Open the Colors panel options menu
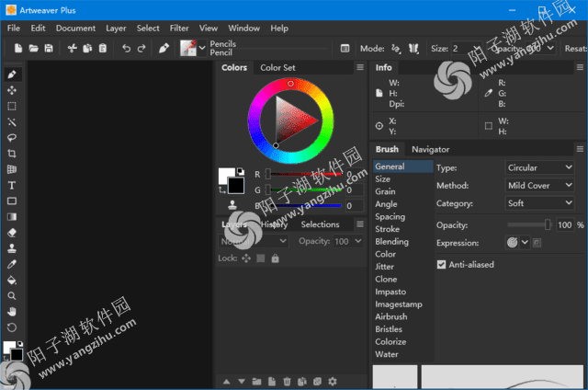The width and height of the screenshot is (588, 390). coord(360,67)
